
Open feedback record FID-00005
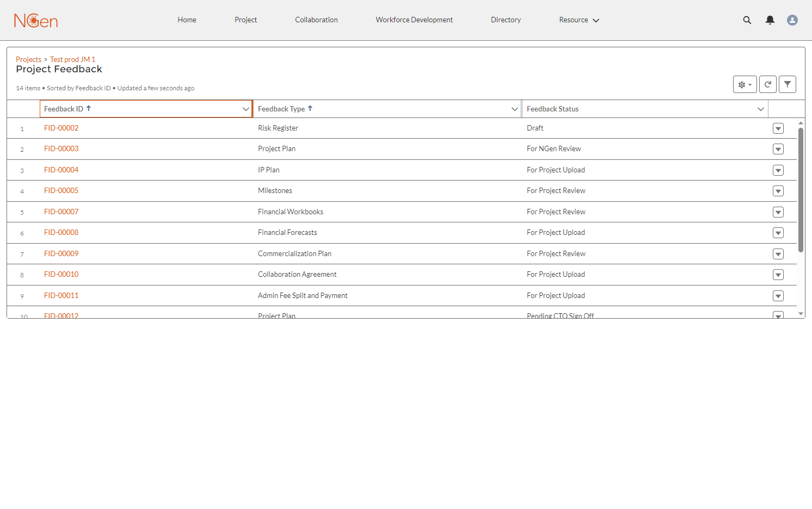[x=61, y=191]
